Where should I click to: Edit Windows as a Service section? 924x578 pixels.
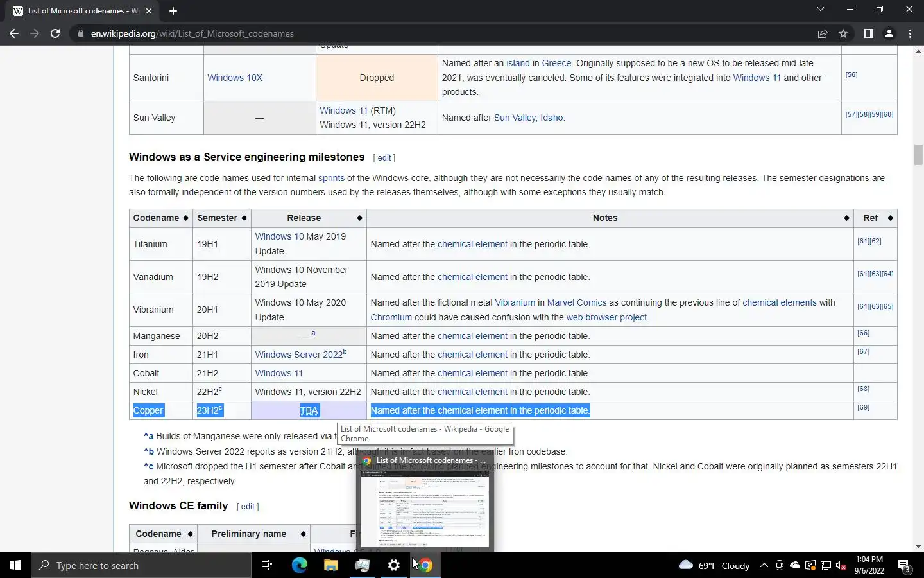[384, 157]
